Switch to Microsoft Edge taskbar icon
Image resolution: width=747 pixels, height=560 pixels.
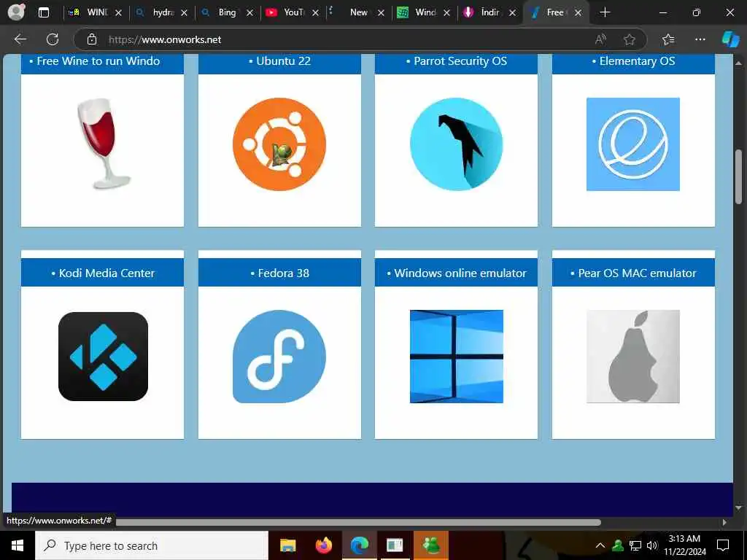coord(360,545)
